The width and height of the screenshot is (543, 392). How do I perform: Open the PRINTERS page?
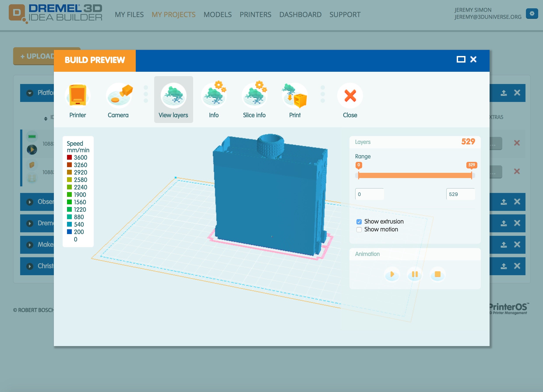click(256, 15)
